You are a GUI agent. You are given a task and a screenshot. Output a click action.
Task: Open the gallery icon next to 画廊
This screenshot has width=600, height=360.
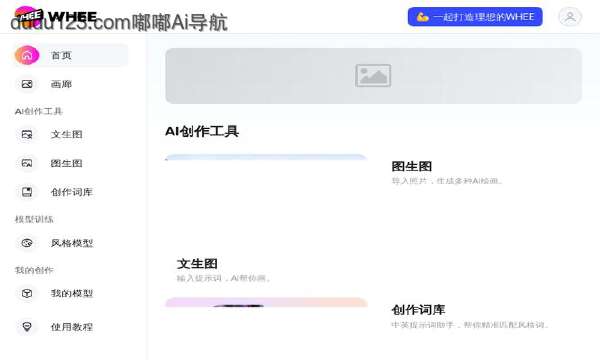tap(27, 84)
